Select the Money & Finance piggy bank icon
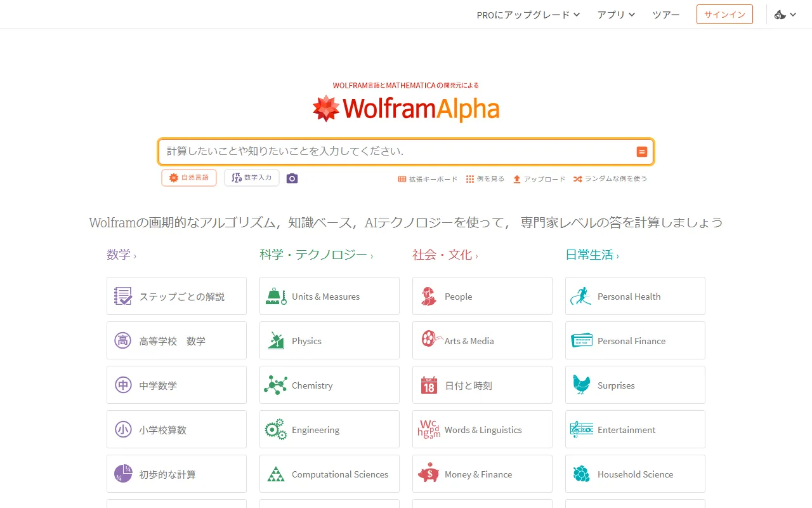Viewport: 812px width, 508px height. [428, 474]
